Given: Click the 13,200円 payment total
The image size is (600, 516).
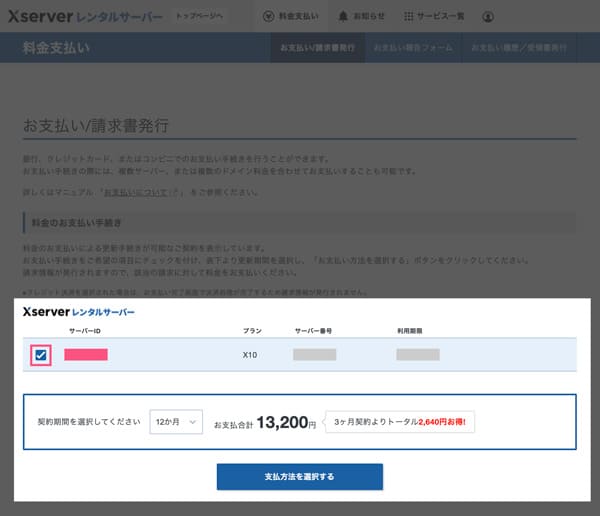Looking at the screenshot, I should 285,423.
